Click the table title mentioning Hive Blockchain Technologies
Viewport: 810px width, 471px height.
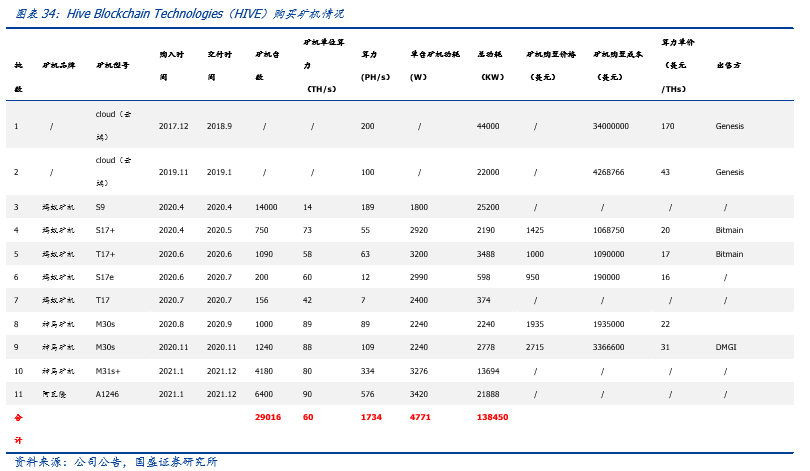pos(179,14)
